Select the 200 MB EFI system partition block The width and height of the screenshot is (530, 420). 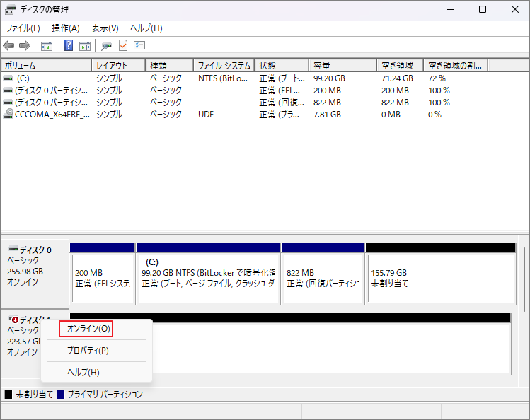pos(102,274)
